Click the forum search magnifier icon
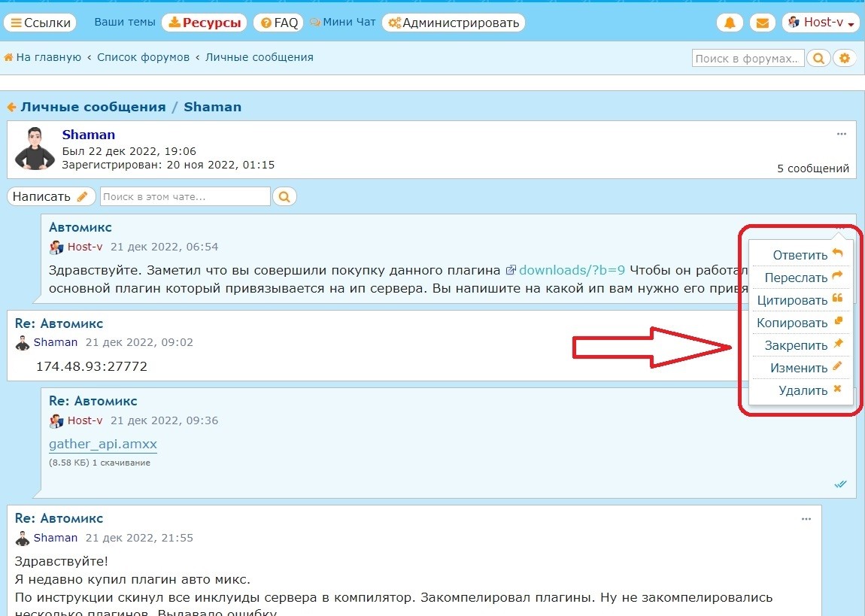865x616 pixels. coord(818,58)
